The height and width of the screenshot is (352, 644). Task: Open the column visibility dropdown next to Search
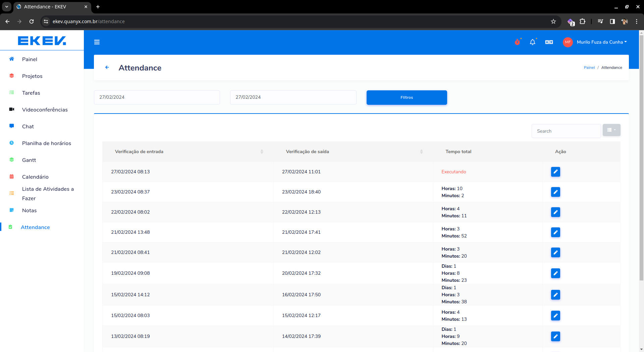pos(611,130)
